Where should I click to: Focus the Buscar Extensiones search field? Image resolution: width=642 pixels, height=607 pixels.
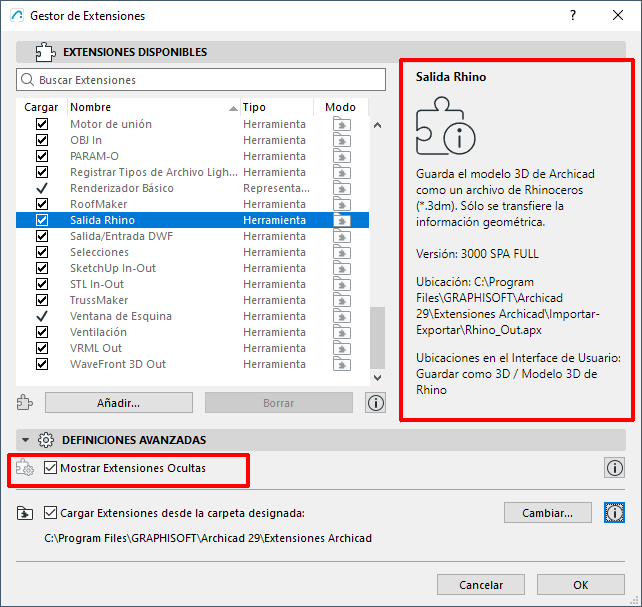(x=201, y=79)
